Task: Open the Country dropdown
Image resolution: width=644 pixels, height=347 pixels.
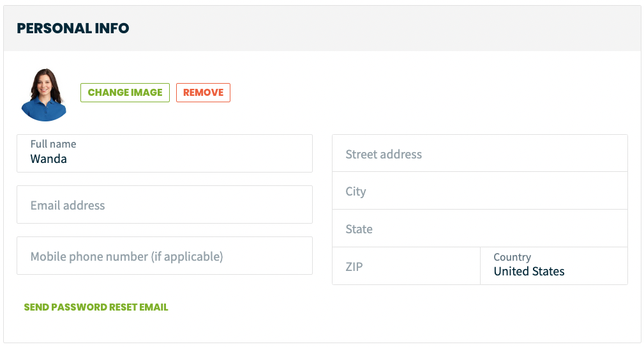Action: [x=554, y=266]
